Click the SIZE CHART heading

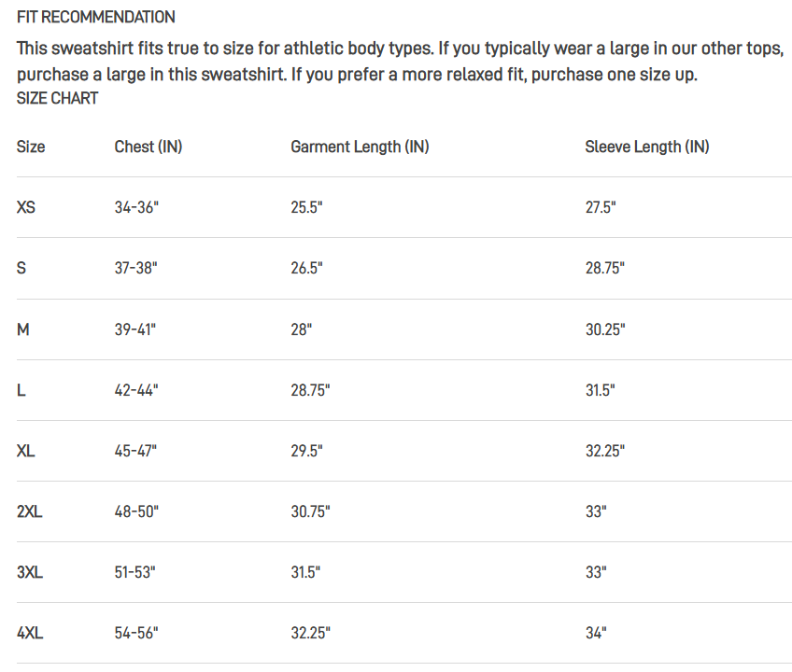pos(57,98)
